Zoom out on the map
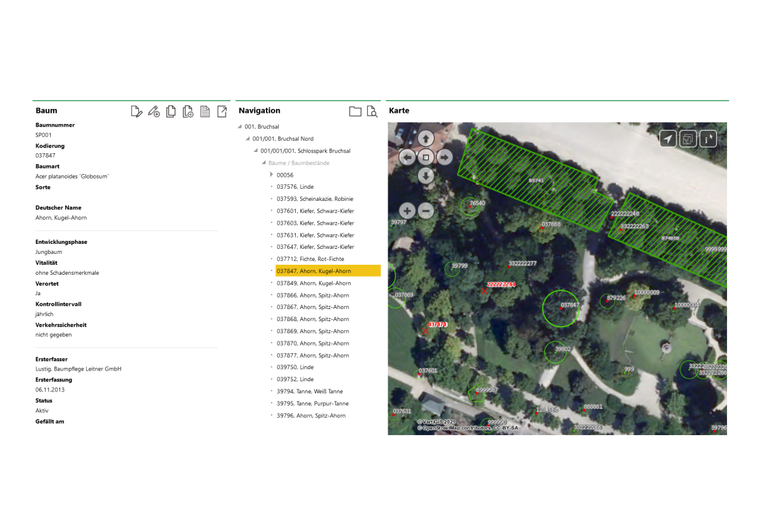 [x=426, y=211]
